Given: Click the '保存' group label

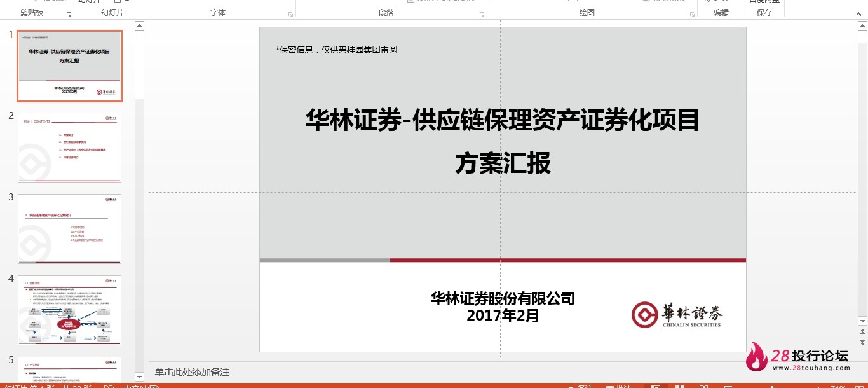Looking at the screenshot, I should (x=764, y=13).
